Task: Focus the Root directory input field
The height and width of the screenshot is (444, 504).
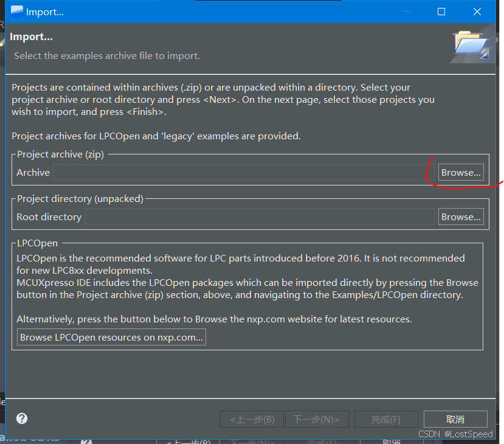Action: 260,217
